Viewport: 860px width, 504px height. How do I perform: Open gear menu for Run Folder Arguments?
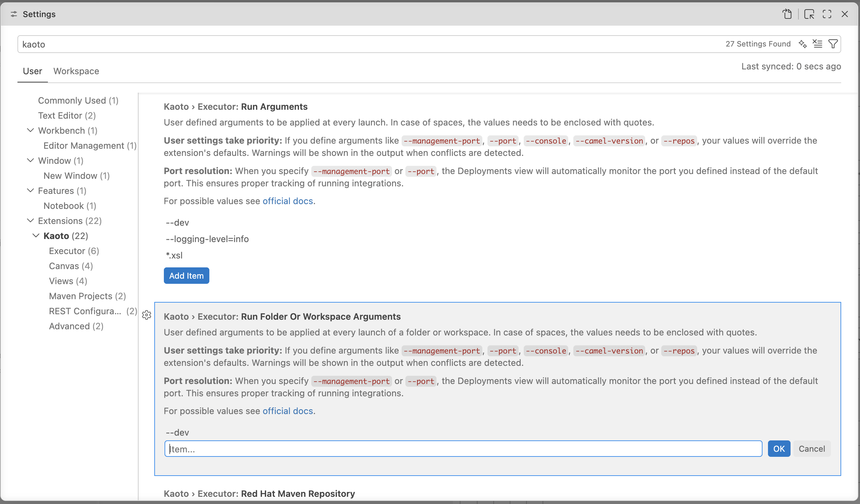[147, 315]
